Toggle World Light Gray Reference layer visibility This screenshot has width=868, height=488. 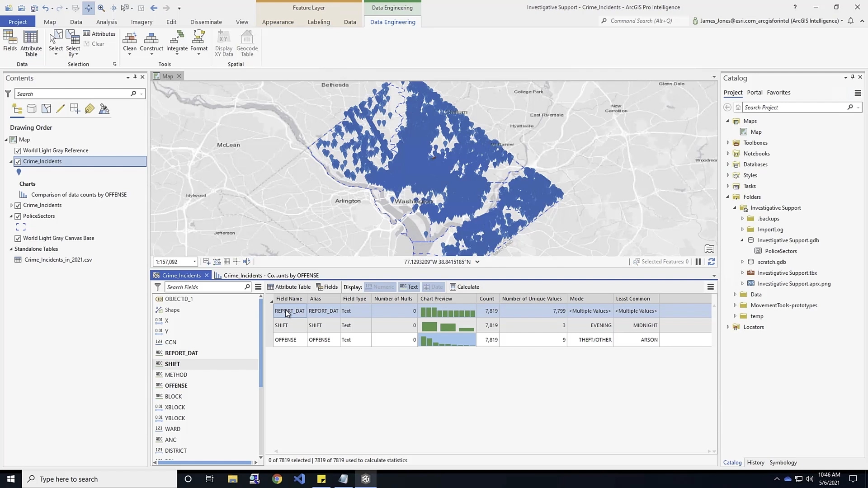pyautogui.click(x=18, y=151)
